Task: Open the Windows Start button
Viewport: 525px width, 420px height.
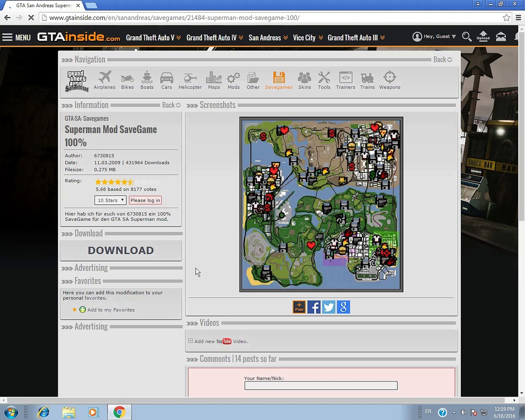Action: click(11, 412)
